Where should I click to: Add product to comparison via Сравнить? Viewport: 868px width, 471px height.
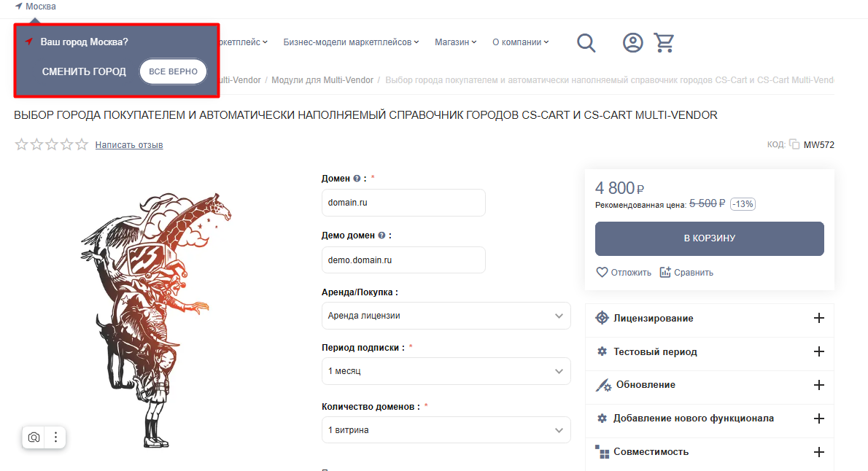click(x=686, y=273)
